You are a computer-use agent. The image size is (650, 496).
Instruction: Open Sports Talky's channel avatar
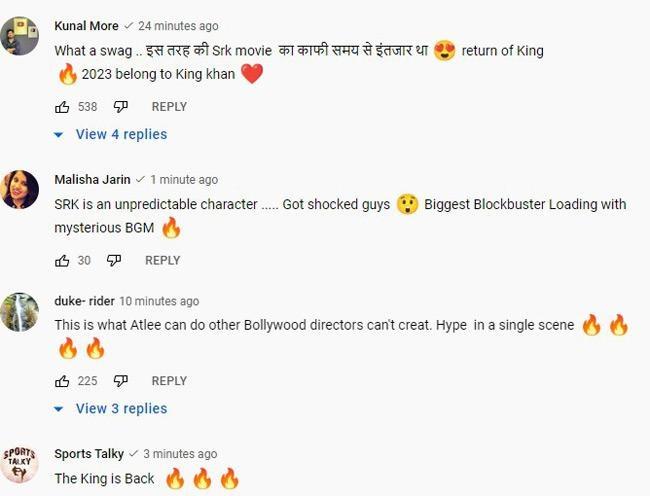20,463
